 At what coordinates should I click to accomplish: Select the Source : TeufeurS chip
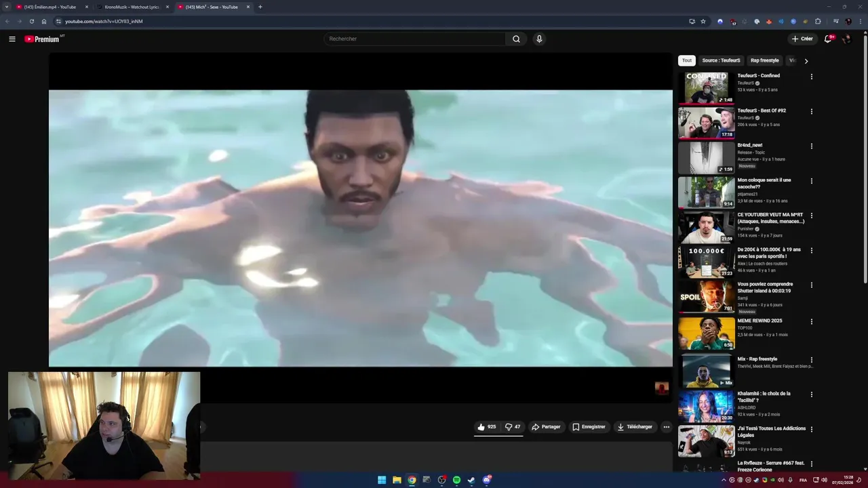point(721,60)
